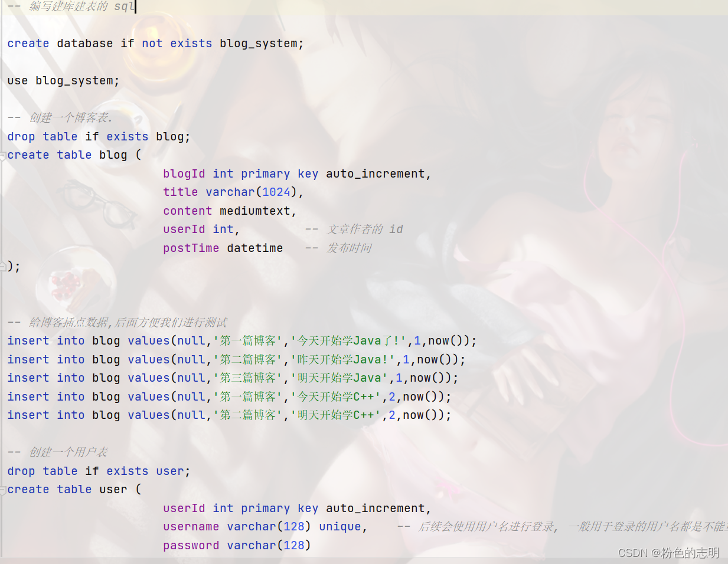Image resolution: width=728 pixels, height=564 pixels.
Task: Click 'blogId' column definition
Action: pos(297,174)
